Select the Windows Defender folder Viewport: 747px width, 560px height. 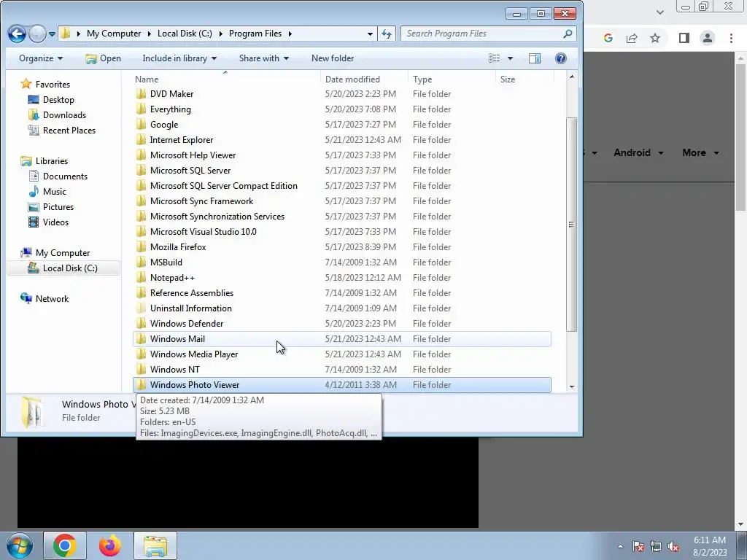click(186, 323)
